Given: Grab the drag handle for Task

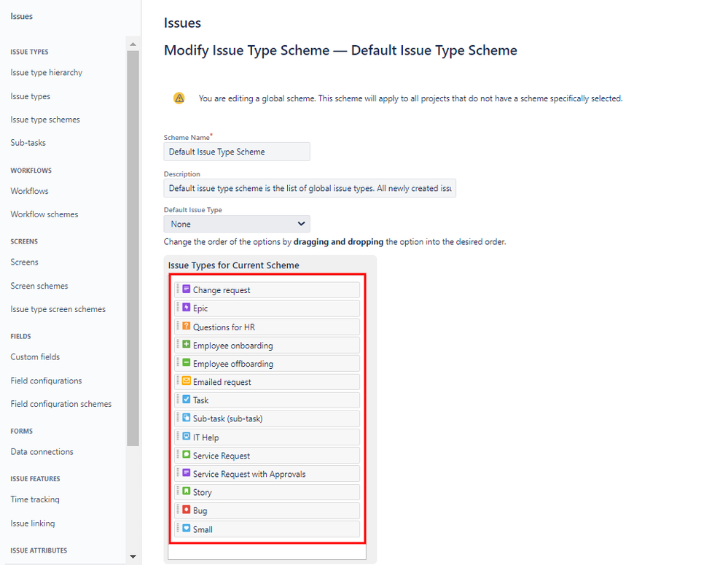Looking at the screenshot, I should (x=178, y=399).
